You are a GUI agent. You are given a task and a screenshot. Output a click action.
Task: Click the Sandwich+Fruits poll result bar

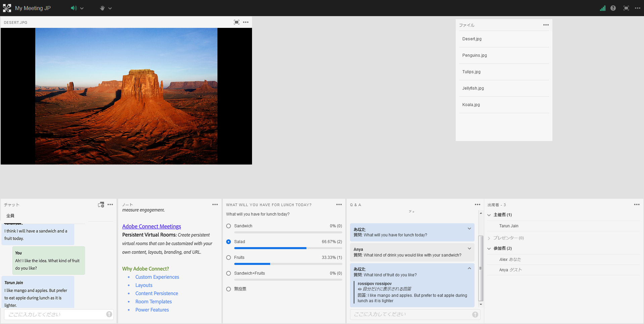[288, 280]
